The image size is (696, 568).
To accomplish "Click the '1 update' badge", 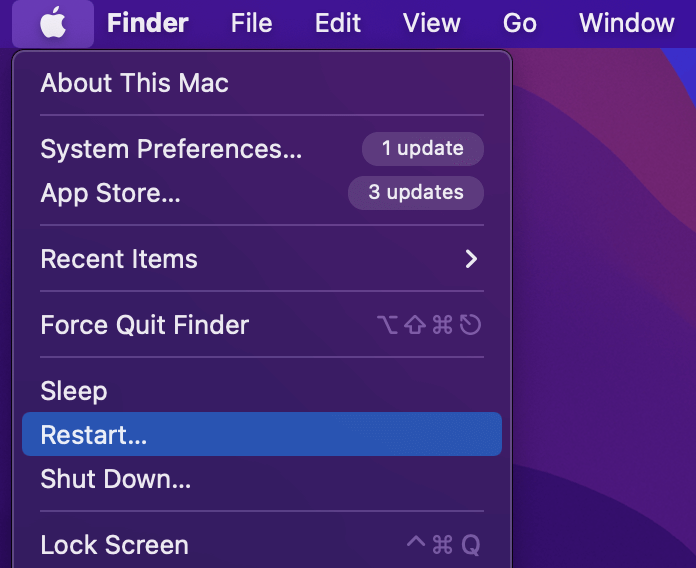I will 422,149.
